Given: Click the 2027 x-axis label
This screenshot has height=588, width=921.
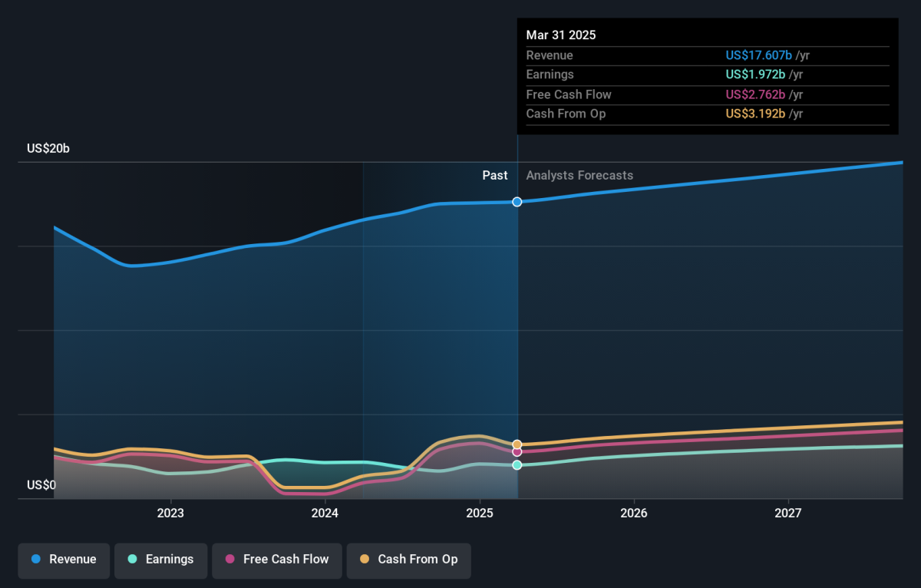Looking at the screenshot, I should click(x=789, y=513).
